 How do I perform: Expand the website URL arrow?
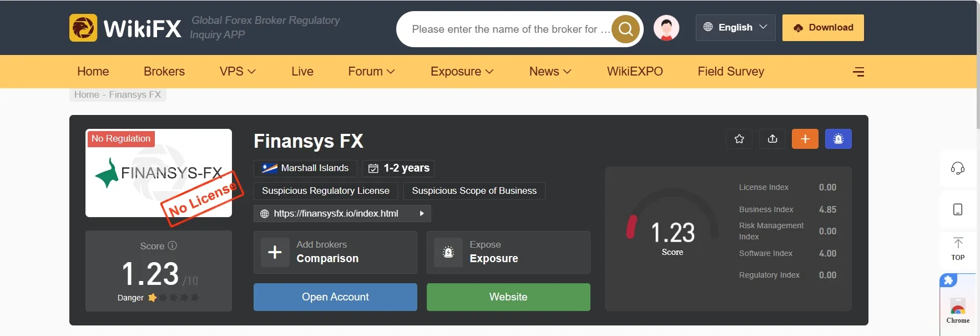click(x=422, y=213)
